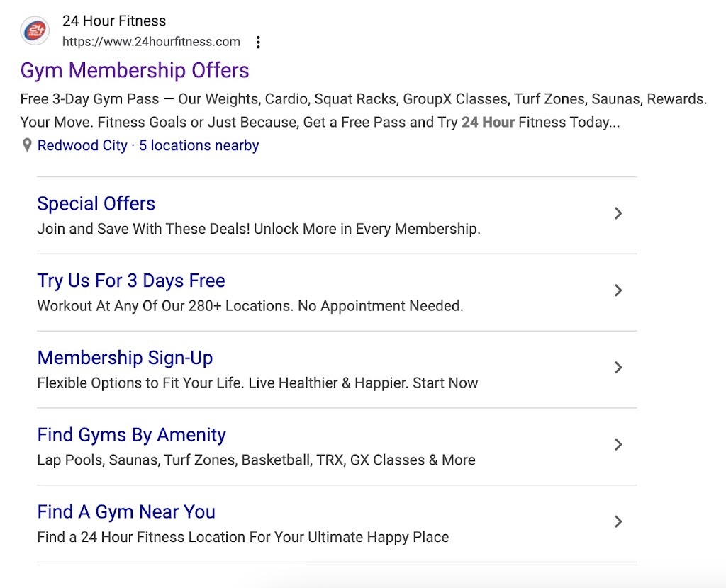
Task: Click the chevron for Try Us For 3 Days Free
Action: [618, 290]
